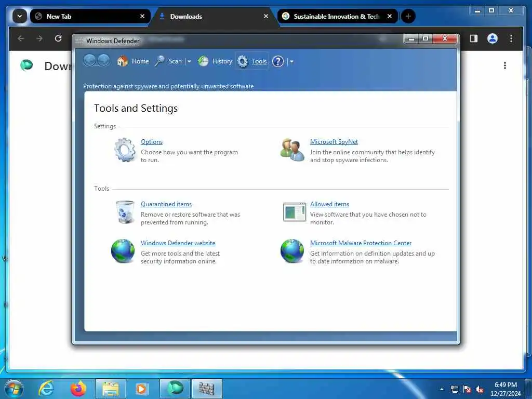Screen dimensions: 532x399
Task: Toggle the browser side panel icon
Action: [474, 38]
